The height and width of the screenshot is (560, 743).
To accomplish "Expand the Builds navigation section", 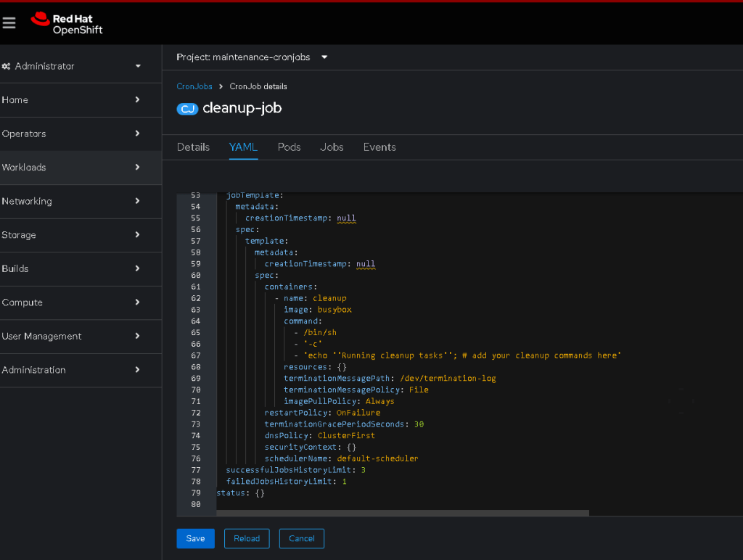I will pyautogui.click(x=81, y=268).
